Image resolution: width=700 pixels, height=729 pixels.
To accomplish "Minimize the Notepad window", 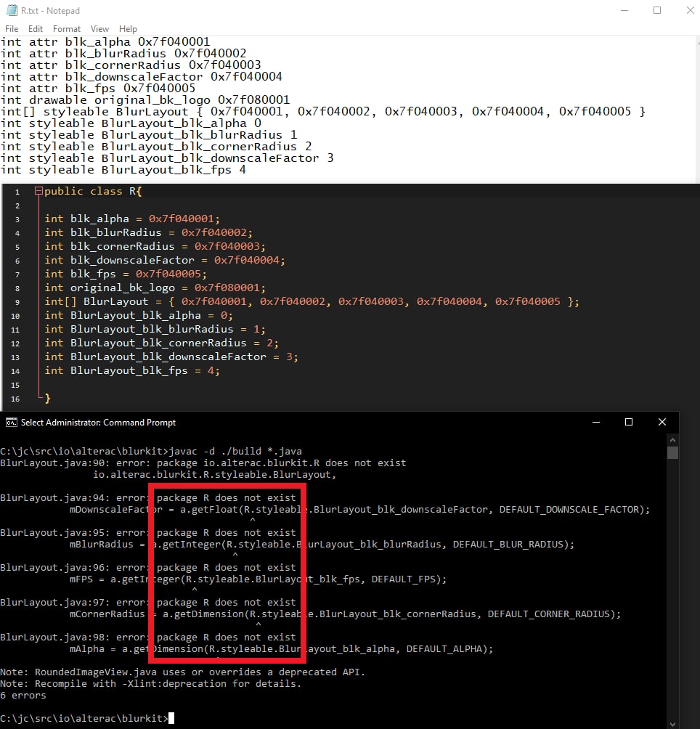I will [624, 10].
